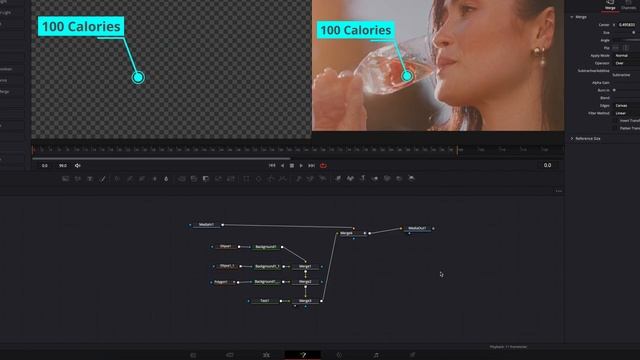Add a Merge node from the toolbar

tap(182, 179)
